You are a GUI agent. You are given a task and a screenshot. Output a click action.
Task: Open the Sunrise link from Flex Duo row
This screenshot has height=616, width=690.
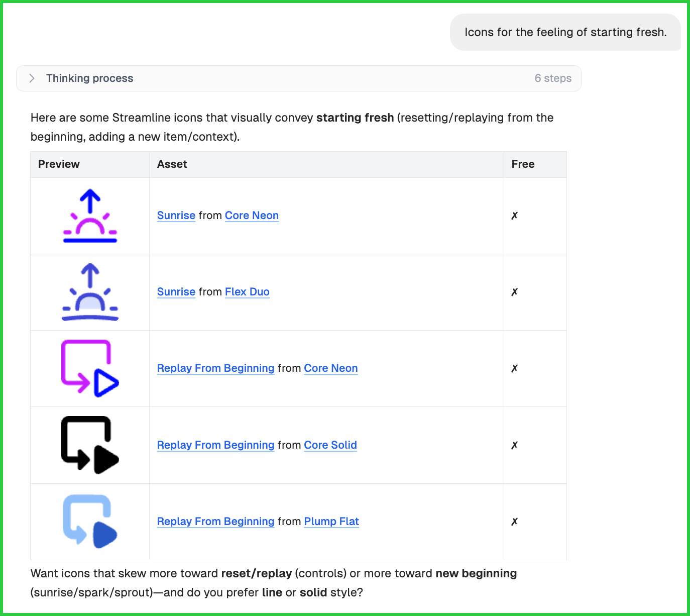click(176, 292)
